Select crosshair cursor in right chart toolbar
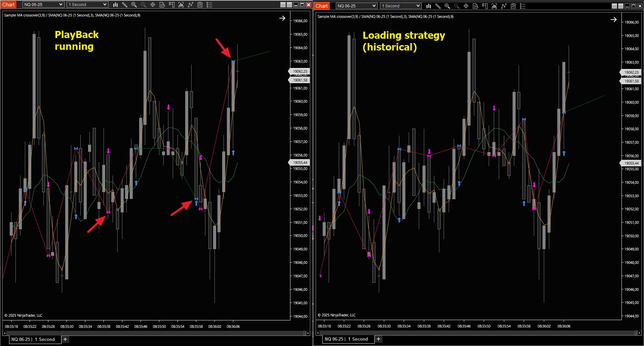The image size is (644, 346). click(466, 6)
